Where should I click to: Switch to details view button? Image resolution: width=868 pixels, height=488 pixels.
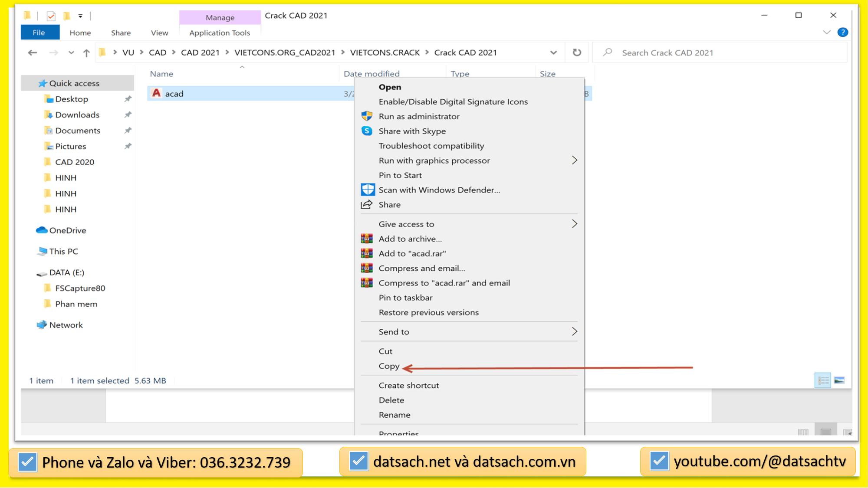[823, 380]
